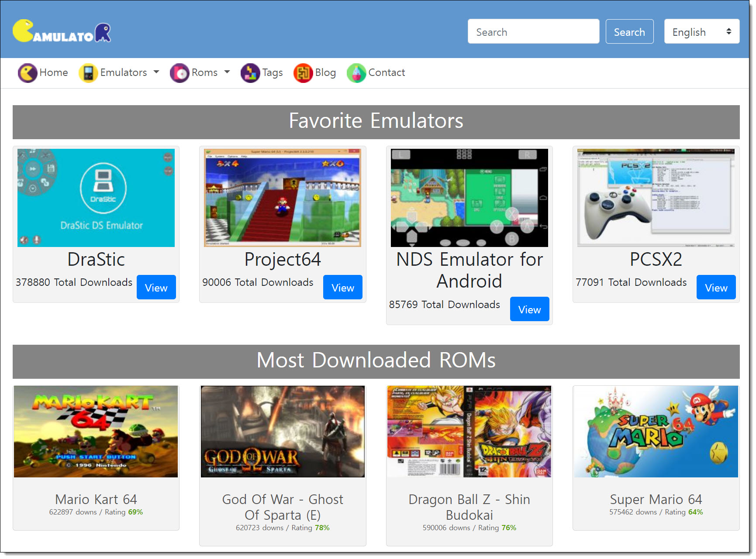This screenshot has height=559, width=756.
Task: View the NDS Emulator for Android
Action: (x=529, y=309)
